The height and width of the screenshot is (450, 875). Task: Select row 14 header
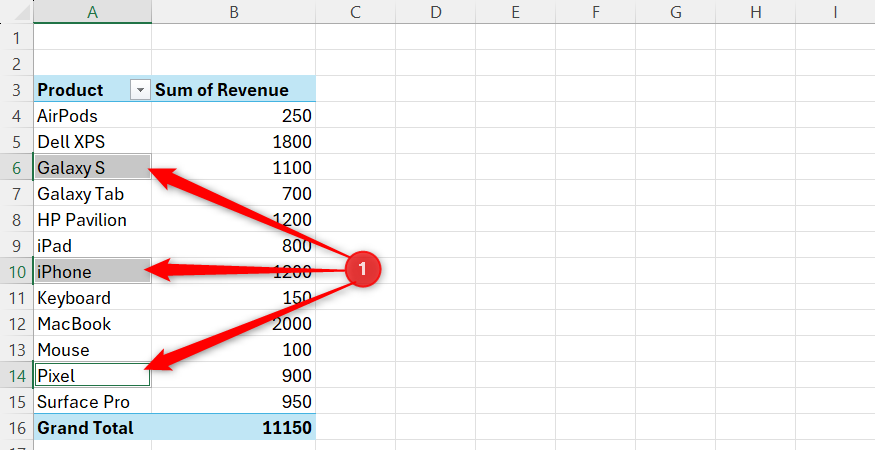(x=16, y=375)
